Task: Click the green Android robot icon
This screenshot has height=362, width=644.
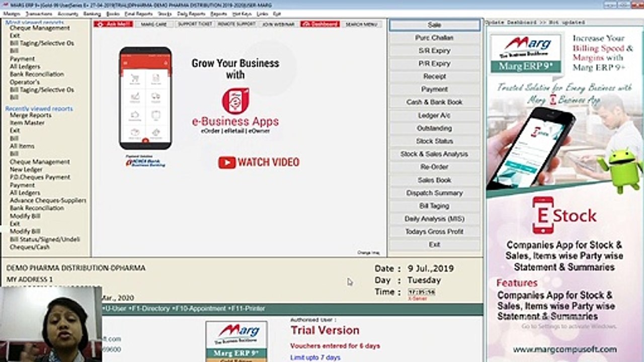Action: 620,169
